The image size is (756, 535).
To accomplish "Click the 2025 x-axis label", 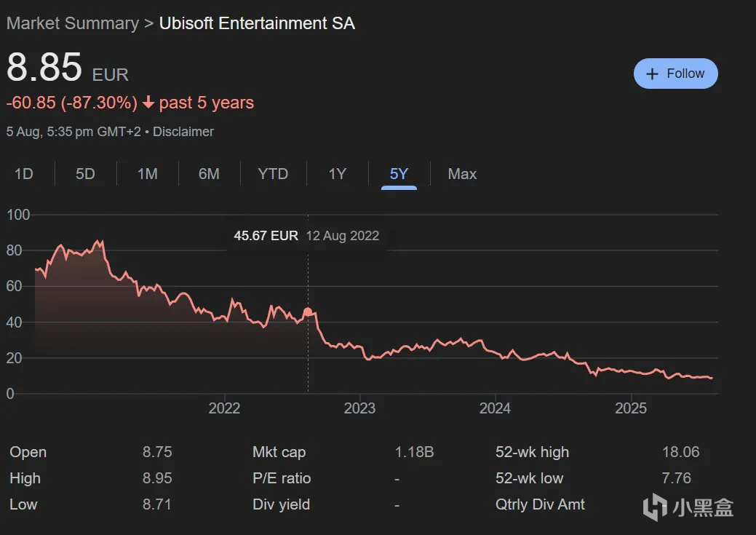I will coord(631,408).
